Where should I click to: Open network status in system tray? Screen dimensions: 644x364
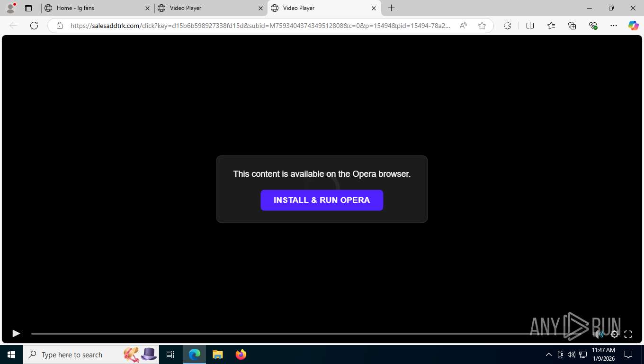[x=583, y=355]
